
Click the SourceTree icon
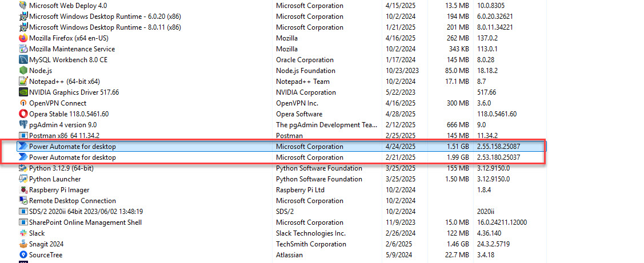point(23,255)
